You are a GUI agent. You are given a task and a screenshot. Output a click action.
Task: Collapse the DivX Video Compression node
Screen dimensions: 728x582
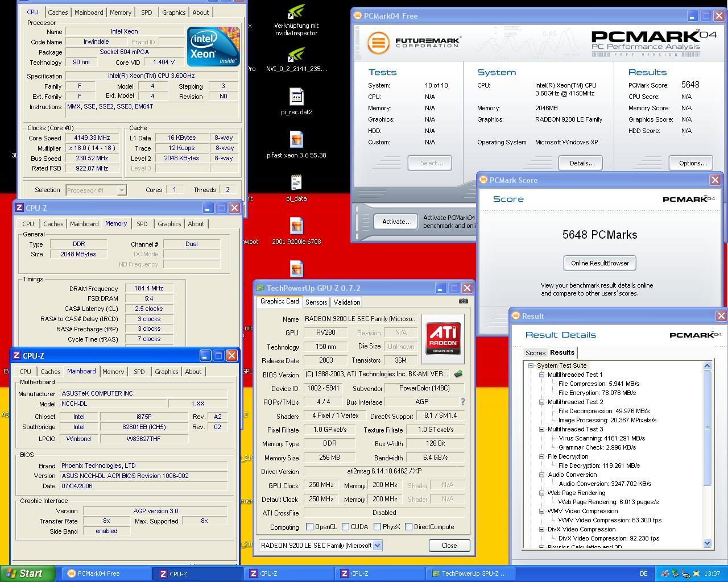[542, 529]
